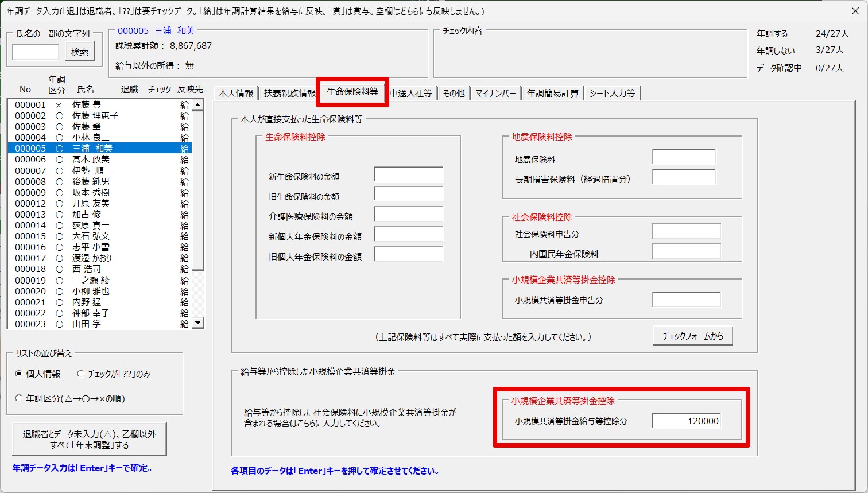Choose 年調区分 sort order radio button
The height and width of the screenshot is (493, 868).
(19, 398)
